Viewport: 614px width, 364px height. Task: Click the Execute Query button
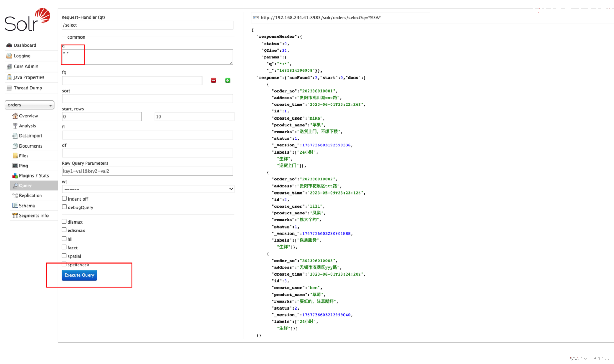79,275
